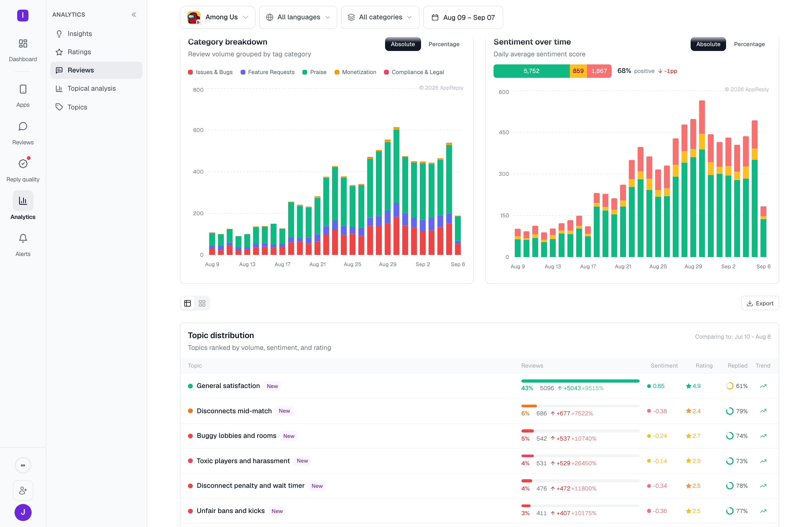The height and width of the screenshot is (527, 812).
Task: Click replied ring for Disconnects mid-match
Action: pos(730,411)
